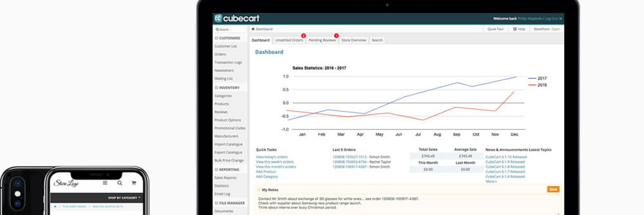The width and height of the screenshot is (644, 215).
Task: Click the home icon beside Dashboard breadcrumb
Action: coord(253,29)
